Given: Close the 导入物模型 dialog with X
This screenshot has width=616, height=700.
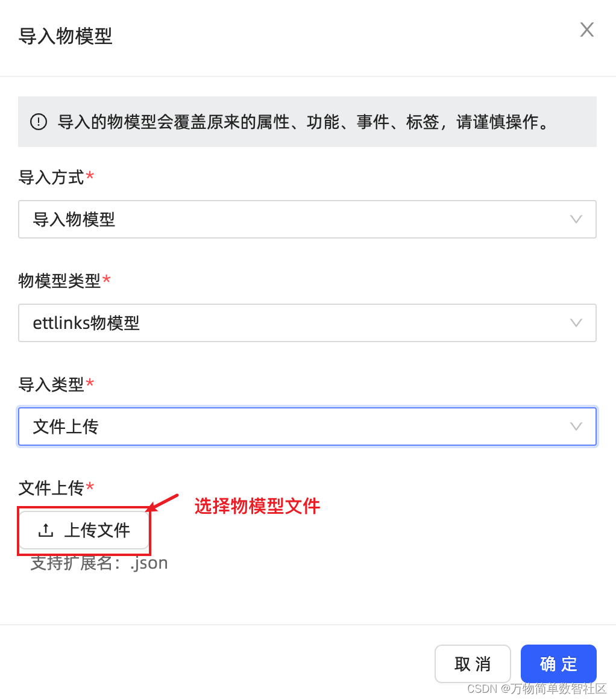Looking at the screenshot, I should pyautogui.click(x=586, y=30).
